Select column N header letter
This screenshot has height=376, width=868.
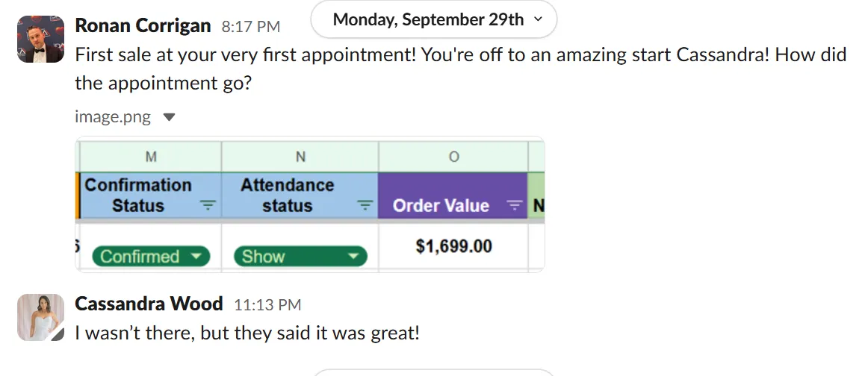click(x=300, y=157)
